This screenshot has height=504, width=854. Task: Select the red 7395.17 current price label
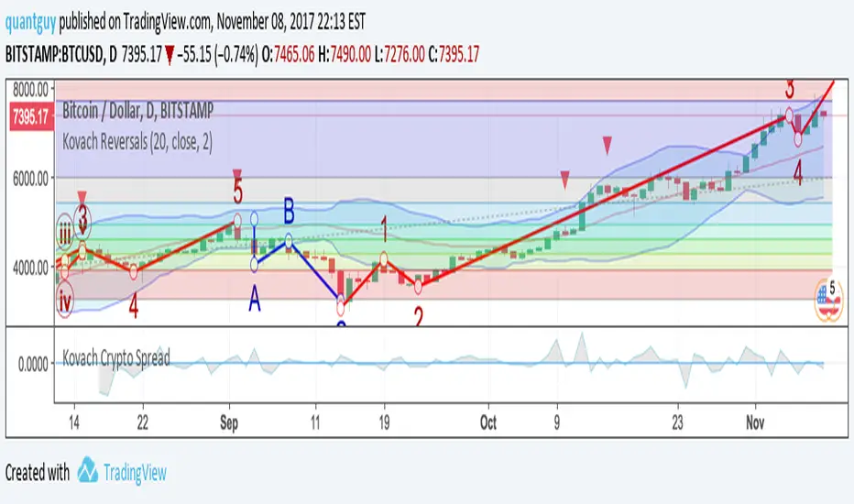click(31, 116)
